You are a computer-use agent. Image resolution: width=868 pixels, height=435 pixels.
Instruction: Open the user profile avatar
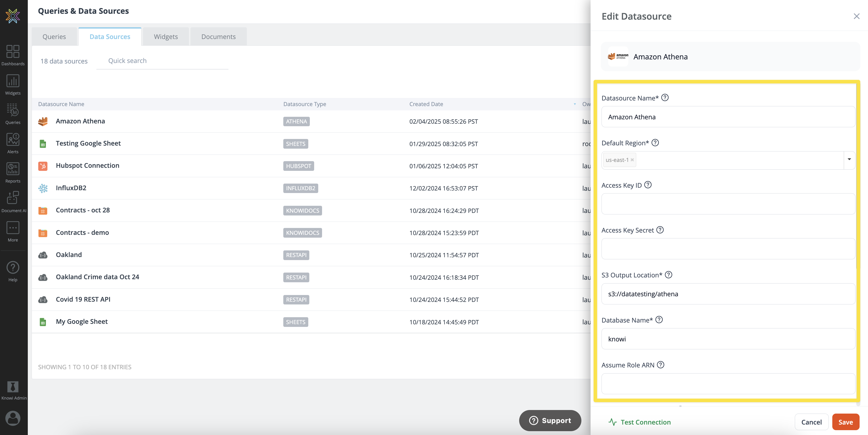(x=13, y=418)
